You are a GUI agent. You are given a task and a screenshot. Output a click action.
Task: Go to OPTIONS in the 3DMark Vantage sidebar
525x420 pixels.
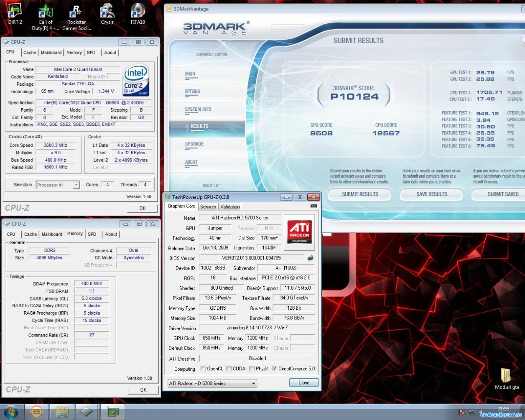click(192, 92)
